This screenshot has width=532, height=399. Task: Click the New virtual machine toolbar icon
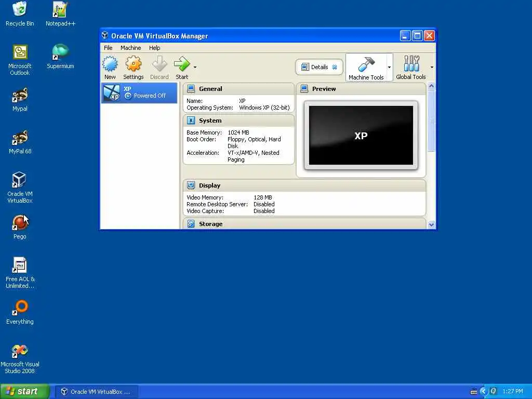click(110, 64)
